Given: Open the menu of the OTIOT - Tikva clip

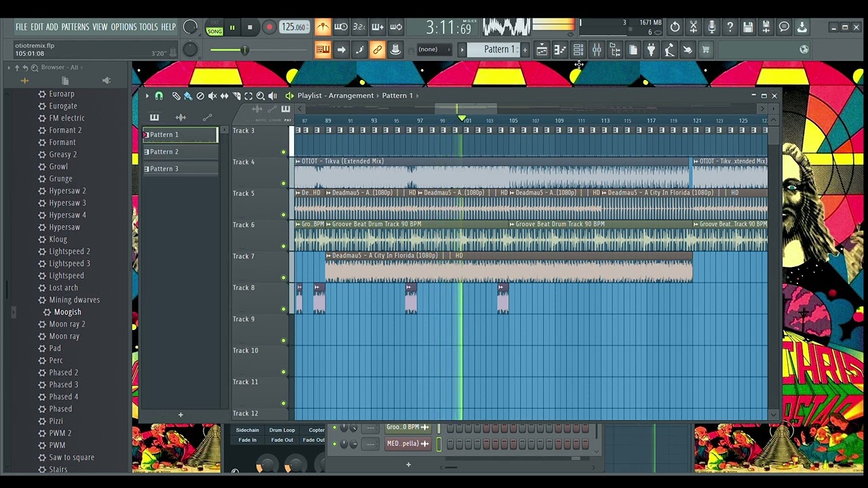Looking at the screenshot, I should coord(298,161).
